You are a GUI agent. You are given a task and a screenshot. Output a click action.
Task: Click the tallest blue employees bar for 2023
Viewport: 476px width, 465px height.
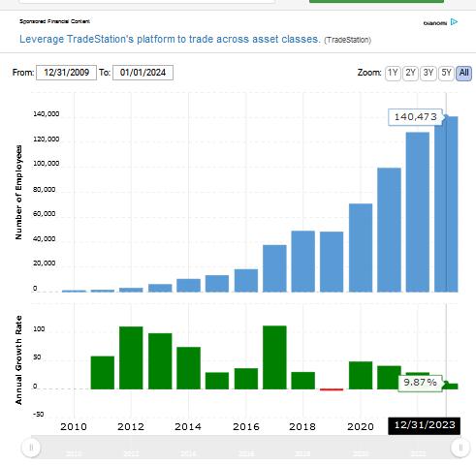pos(446,204)
